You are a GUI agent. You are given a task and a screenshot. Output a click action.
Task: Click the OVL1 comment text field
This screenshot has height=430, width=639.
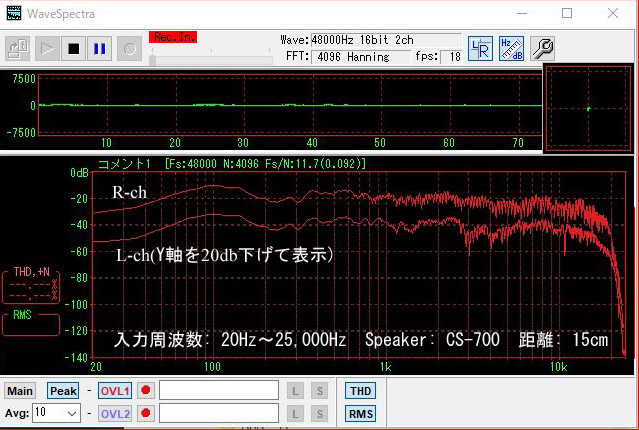tap(218, 390)
